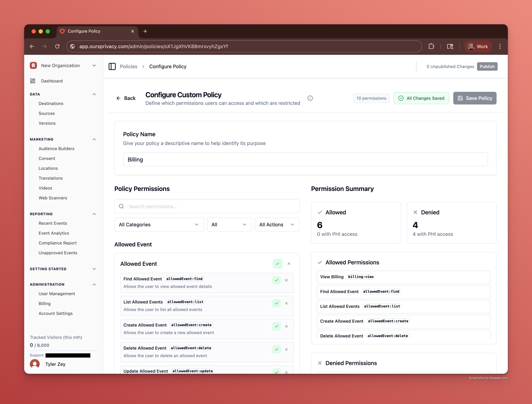This screenshot has width=532, height=404.
Task: Deny the Delete Allowed Event permission
Action: pos(286,349)
